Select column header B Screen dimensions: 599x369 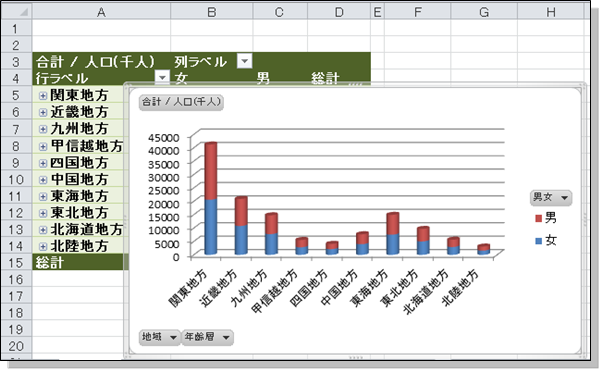pos(211,12)
